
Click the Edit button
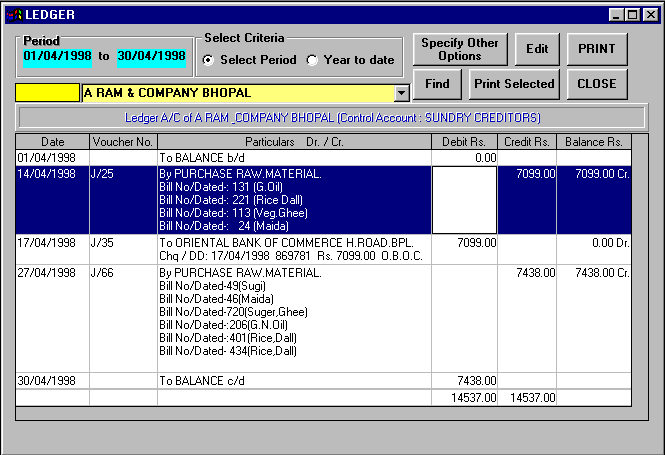(537, 49)
